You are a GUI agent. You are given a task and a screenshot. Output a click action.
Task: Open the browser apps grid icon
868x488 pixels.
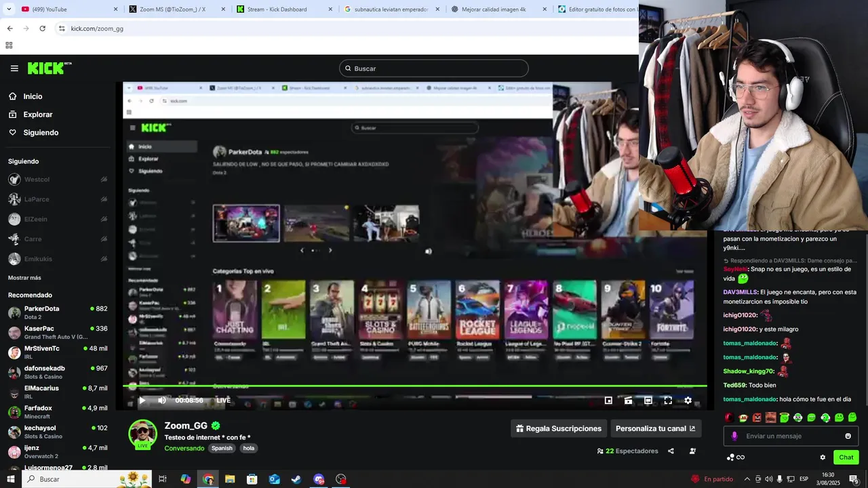point(9,45)
